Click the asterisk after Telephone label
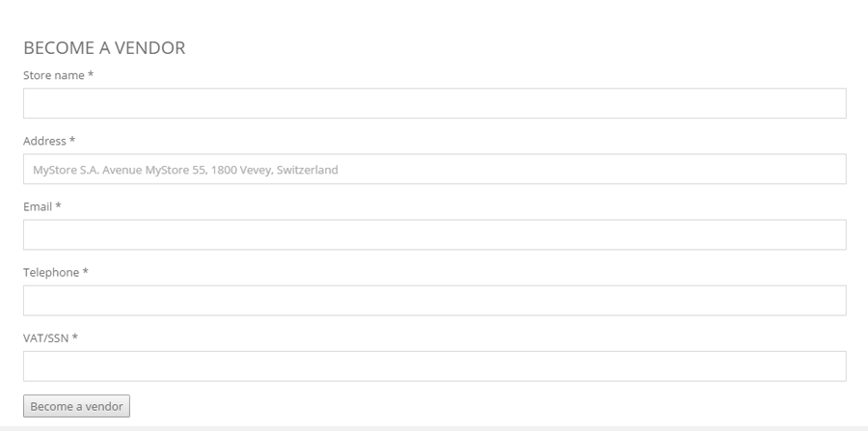The height and width of the screenshot is (431, 868). pyautogui.click(x=85, y=272)
